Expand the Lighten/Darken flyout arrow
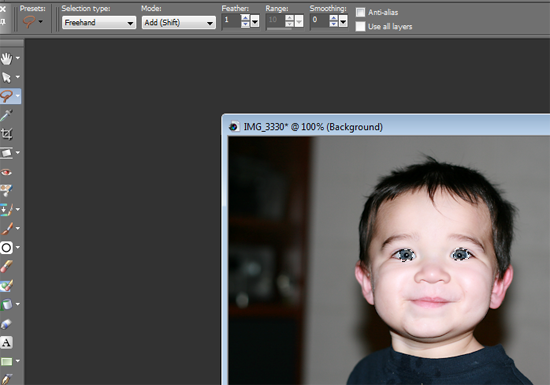 coord(18,247)
